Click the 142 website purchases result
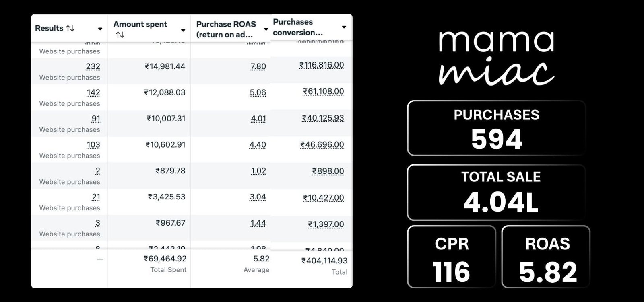Viewport: 644px width, 302px height. click(93, 92)
